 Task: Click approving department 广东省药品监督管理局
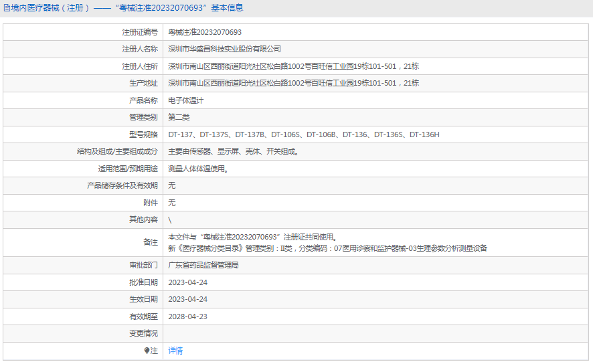point(203,266)
